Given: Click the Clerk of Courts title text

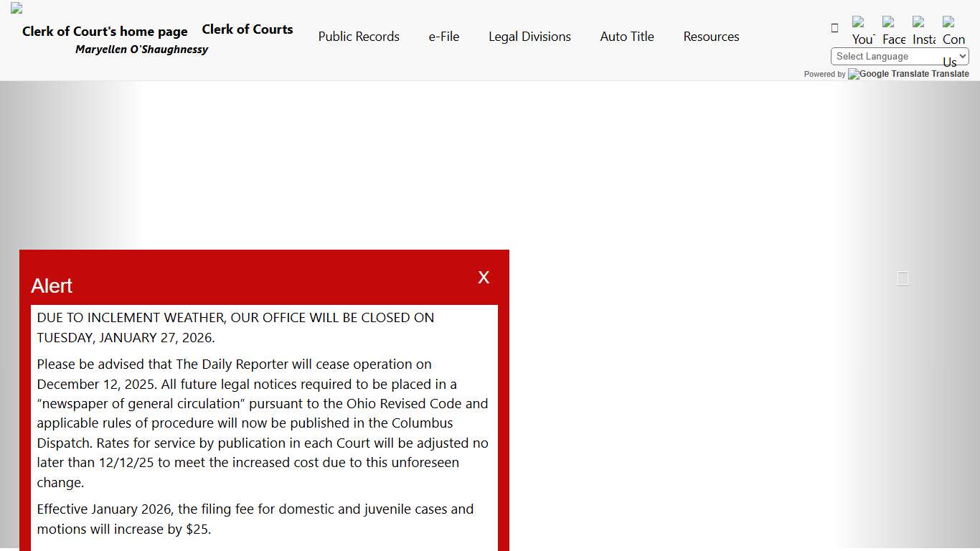Looking at the screenshot, I should (x=248, y=29).
